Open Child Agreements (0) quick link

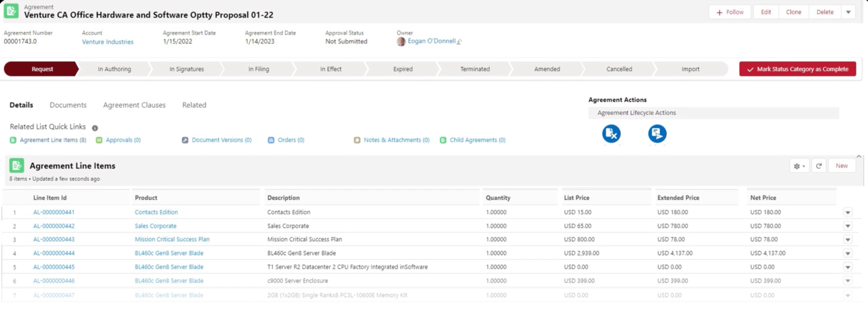(x=477, y=140)
